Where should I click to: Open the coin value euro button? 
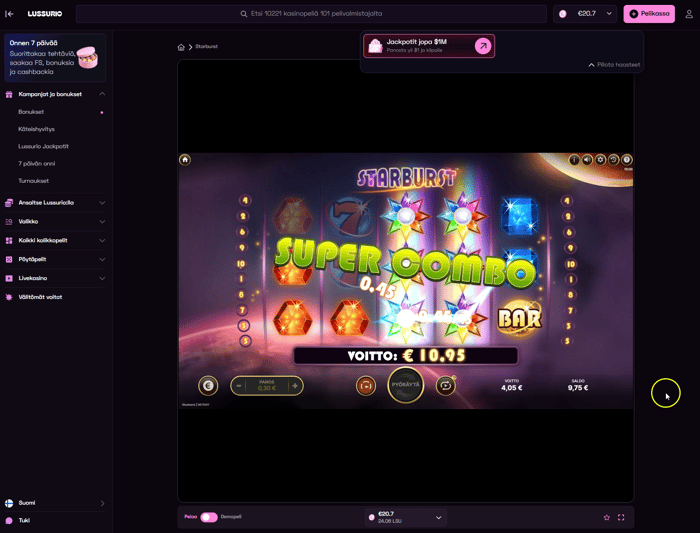(208, 386)
